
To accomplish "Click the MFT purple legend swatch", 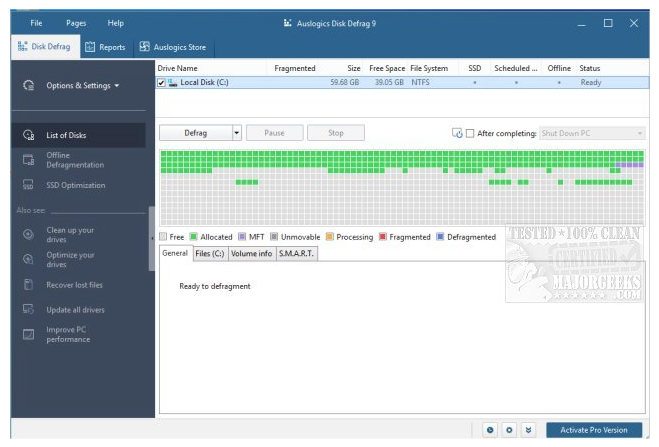I will coord(242,237).
